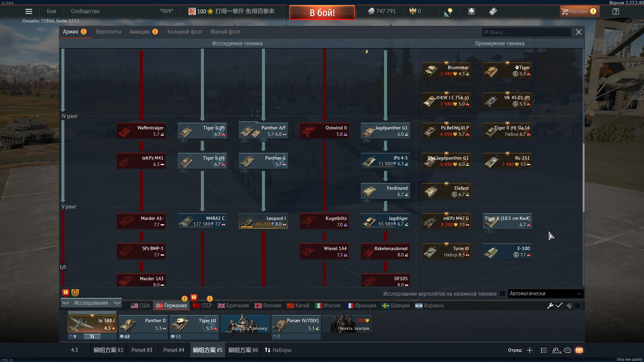Open the Автоматически dropdown
The image size is (644, 362).
point(546,294)
